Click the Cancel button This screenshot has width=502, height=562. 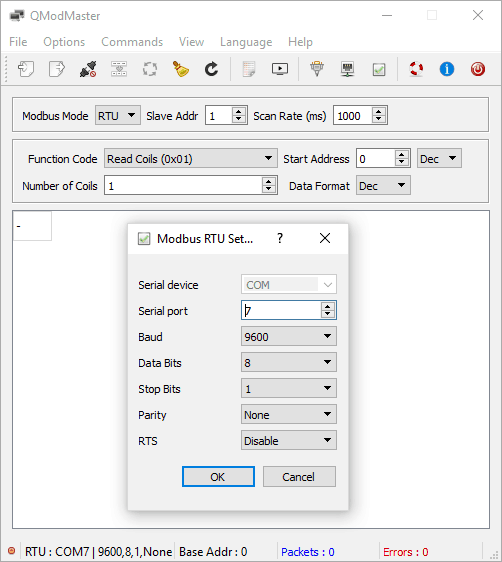[299, 477]
